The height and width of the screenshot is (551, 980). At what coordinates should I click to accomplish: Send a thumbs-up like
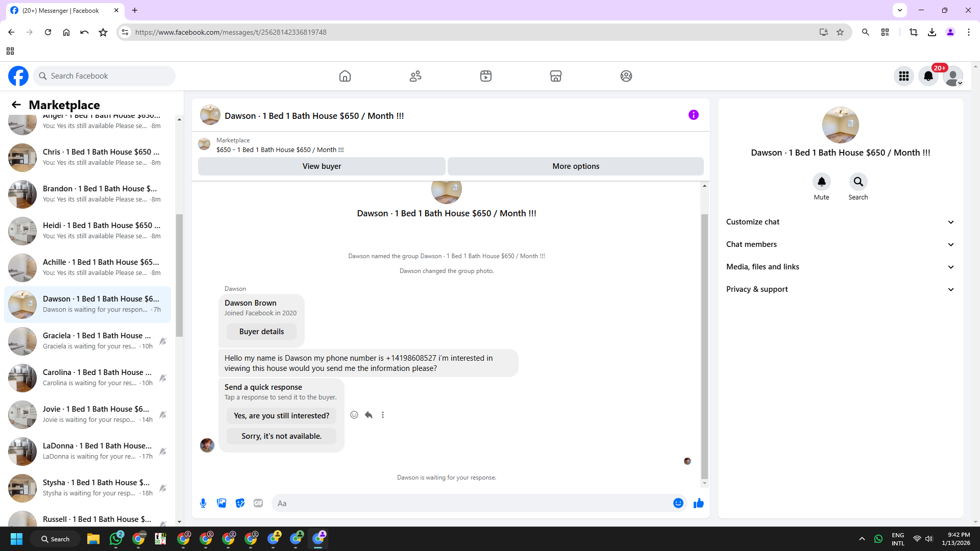tap(698, 503)
